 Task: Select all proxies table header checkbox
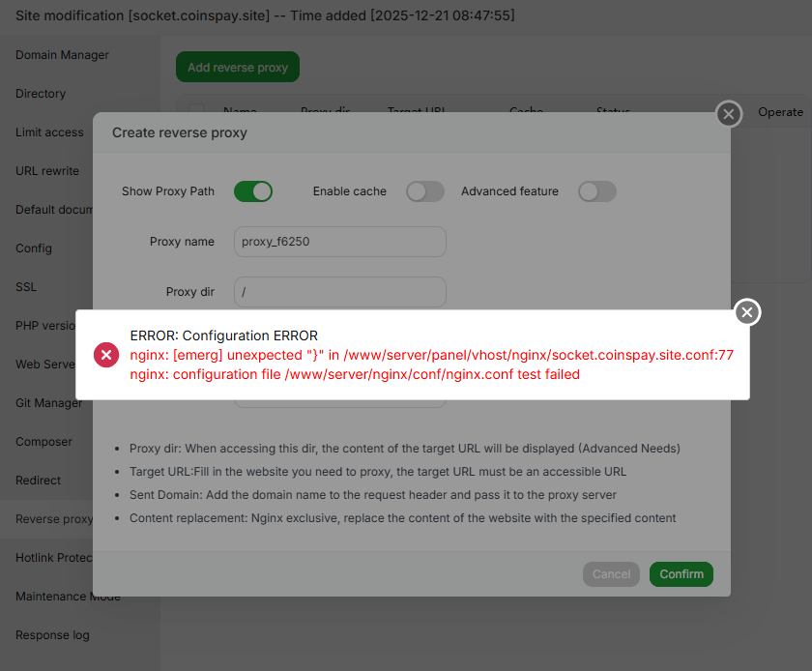(x=196, y=112)
